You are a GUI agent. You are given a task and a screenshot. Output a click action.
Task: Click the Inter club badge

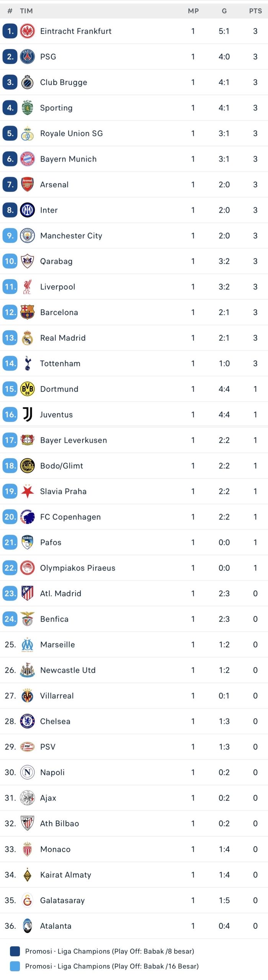pos(27,210)
